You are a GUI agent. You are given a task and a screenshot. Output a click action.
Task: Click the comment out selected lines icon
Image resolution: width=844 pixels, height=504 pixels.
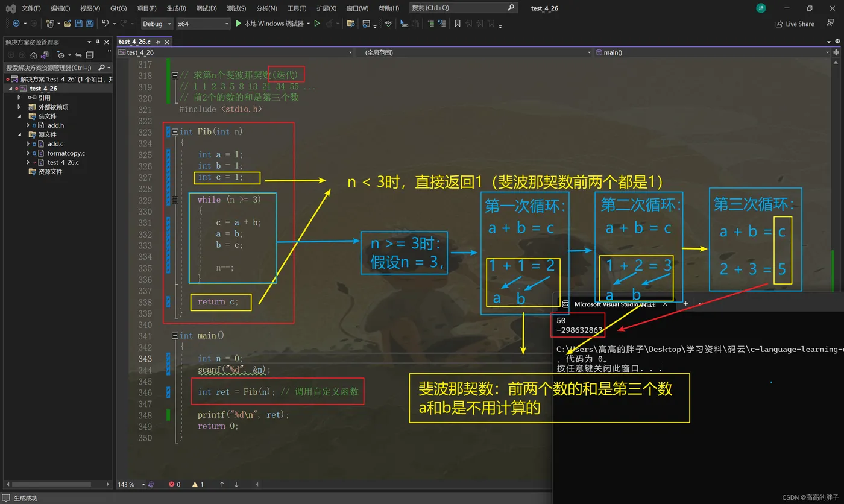point(431,24)
